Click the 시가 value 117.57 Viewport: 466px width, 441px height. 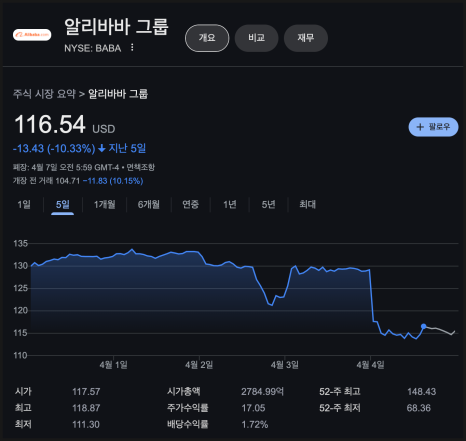coord(86,392)
